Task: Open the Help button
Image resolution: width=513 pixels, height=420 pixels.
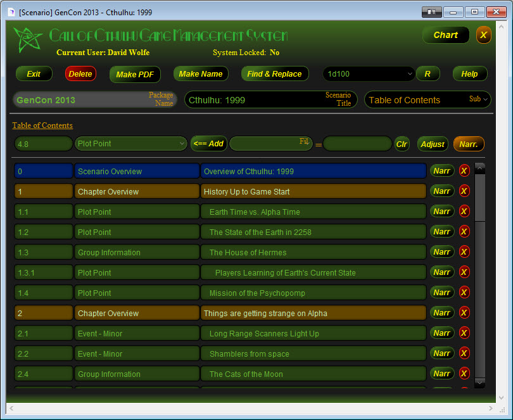Action: pyautogui.click(x=469, y=73)
